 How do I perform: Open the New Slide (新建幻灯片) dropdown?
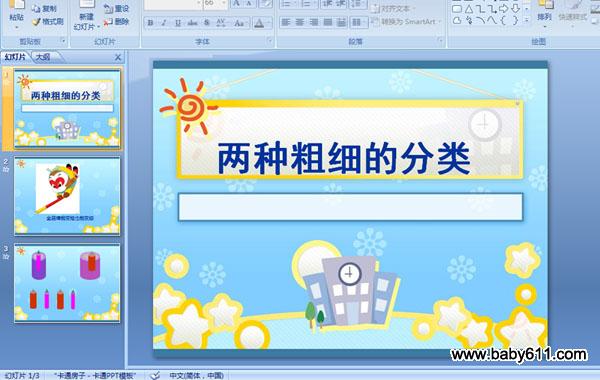click(86, 22)
